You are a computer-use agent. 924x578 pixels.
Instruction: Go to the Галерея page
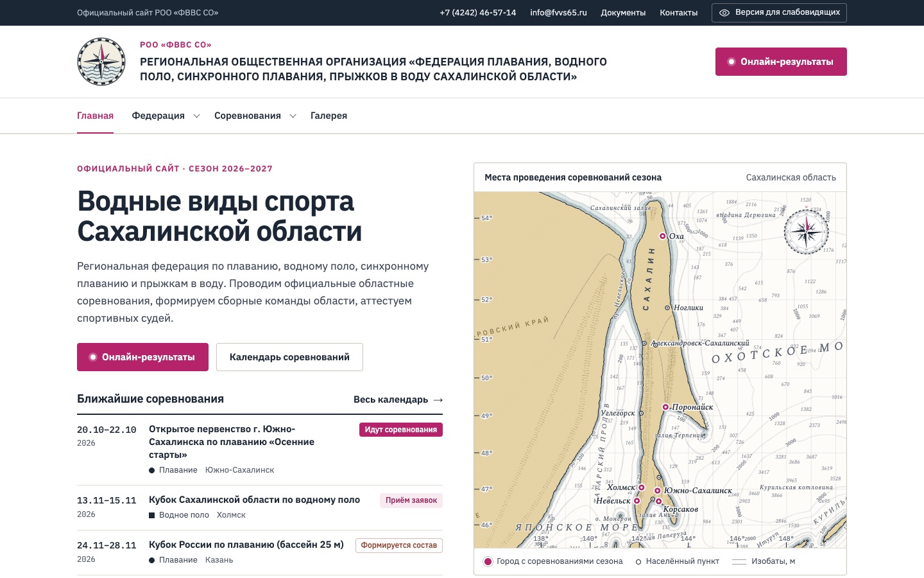pyautogui.click(x=329, y=116)
